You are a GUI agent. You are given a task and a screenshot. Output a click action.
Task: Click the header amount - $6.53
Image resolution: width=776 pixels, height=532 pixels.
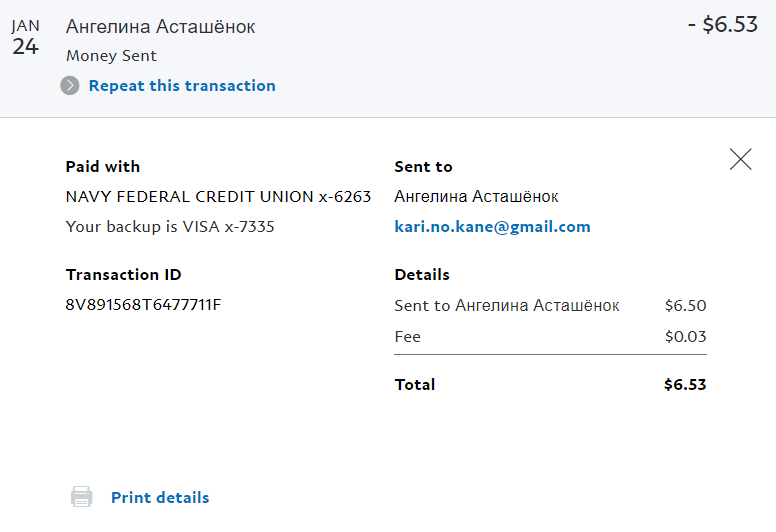(722, 26)
